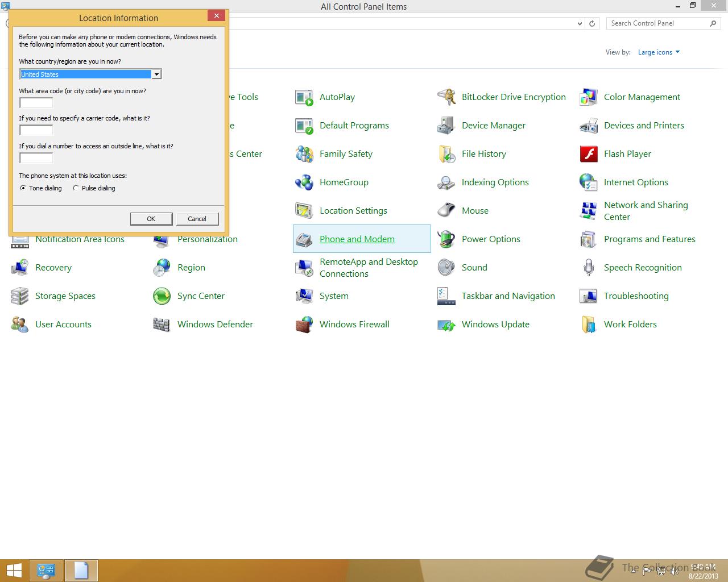
Task: Click the Sound speaker icon
Action: pyautogui.click(x=446, y=268)
